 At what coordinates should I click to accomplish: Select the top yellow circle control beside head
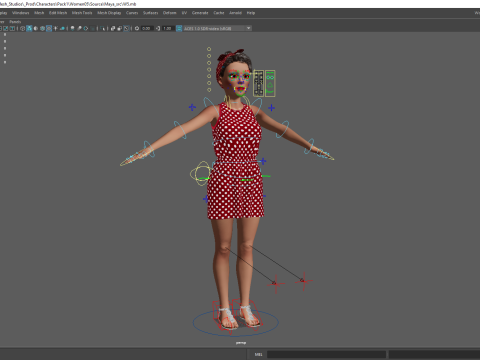[x=209, y=49]
